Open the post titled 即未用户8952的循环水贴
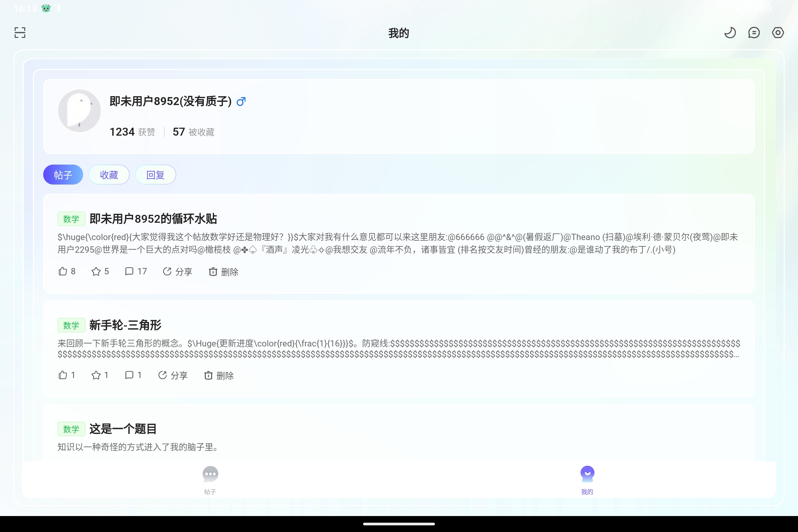 [153, 219]
